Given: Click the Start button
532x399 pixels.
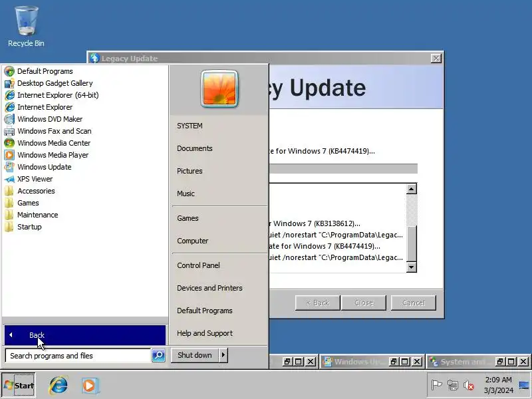Looking at the screenshot, I should 19,386.
